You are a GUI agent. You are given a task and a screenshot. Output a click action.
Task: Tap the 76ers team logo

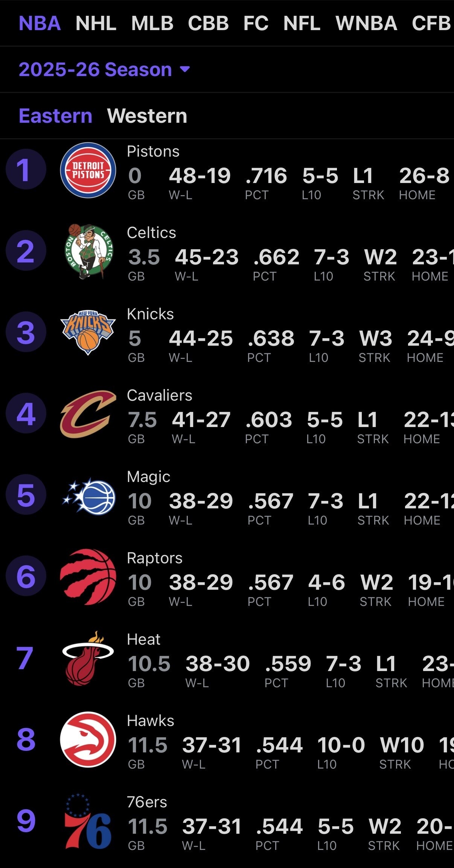tap(88, 821)
